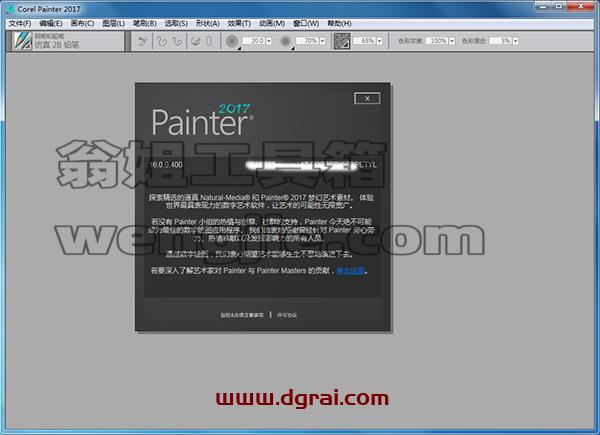The width and height of the screenshot is (600, 435).
Task: Open the legal notices link left of 许可协议
Action: (x=242, y=315)
